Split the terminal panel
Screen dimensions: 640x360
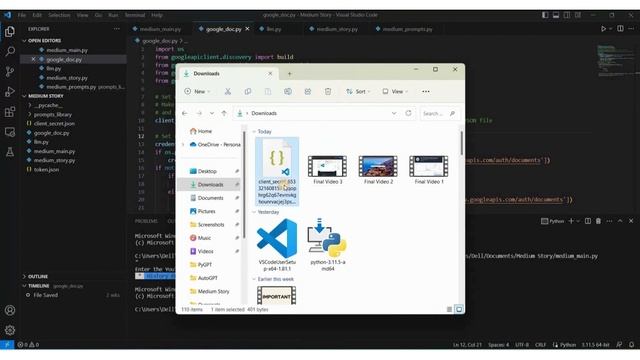point(588,221)
